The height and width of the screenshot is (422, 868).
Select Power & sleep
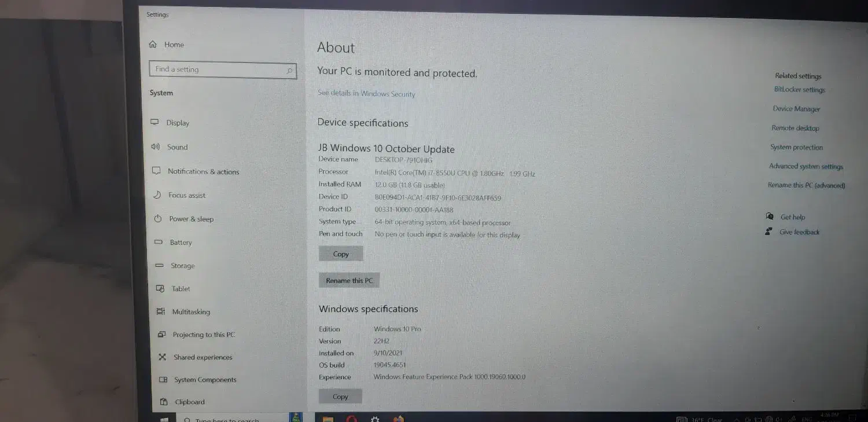tap(184, 219)
